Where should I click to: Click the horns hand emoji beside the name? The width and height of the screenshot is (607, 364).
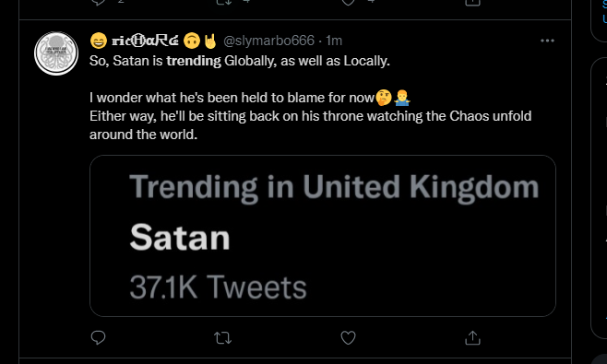point(210,41)
